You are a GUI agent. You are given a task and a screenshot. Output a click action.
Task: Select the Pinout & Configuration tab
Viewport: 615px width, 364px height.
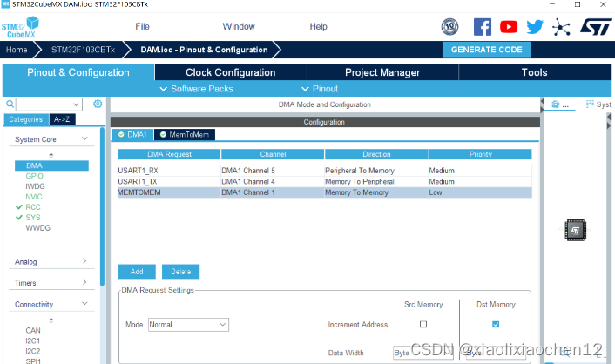[78, 72]
